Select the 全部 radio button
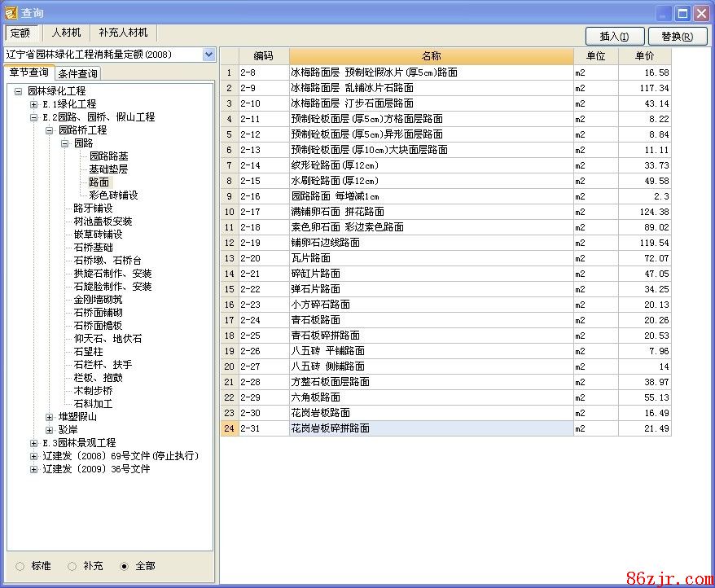The height and width of the screenshot is (588, 715). click(125, 566)
